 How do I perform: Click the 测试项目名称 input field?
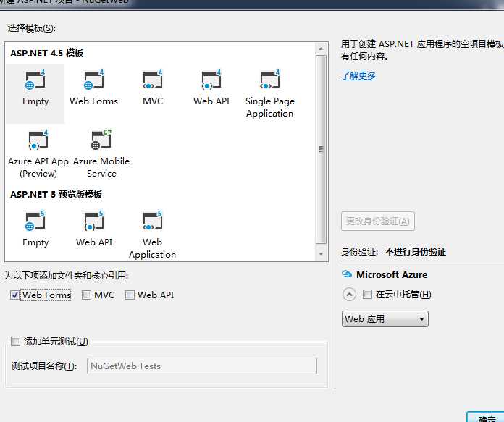[x=202, y=366]
